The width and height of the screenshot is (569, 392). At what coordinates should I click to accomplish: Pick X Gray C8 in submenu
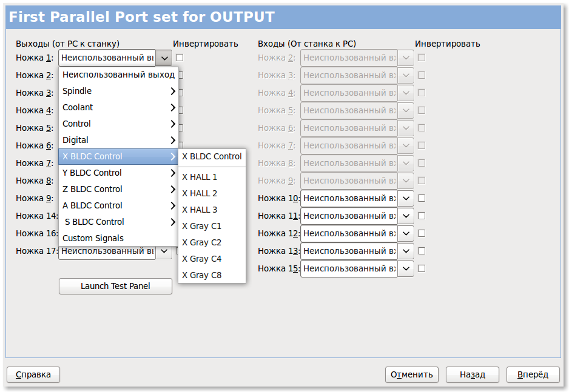click(x=202, y=275)
